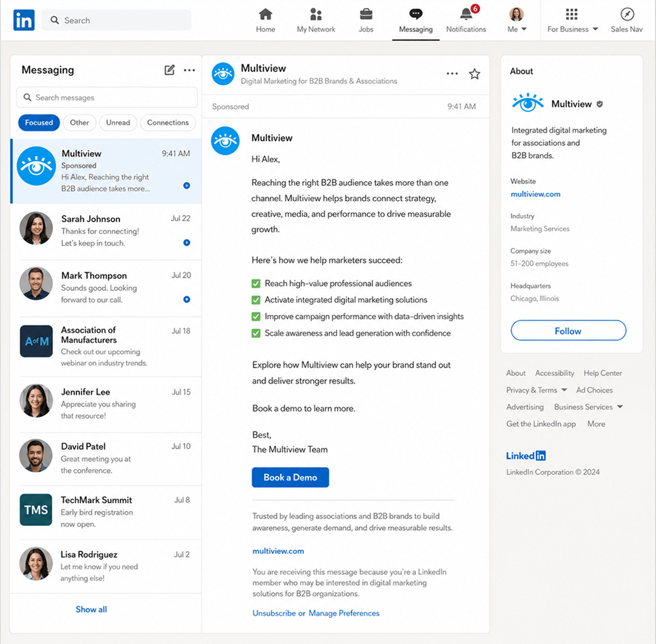Open the Accessibility footer link
This screenshot has width=656, height=644.
pos(554,373)
